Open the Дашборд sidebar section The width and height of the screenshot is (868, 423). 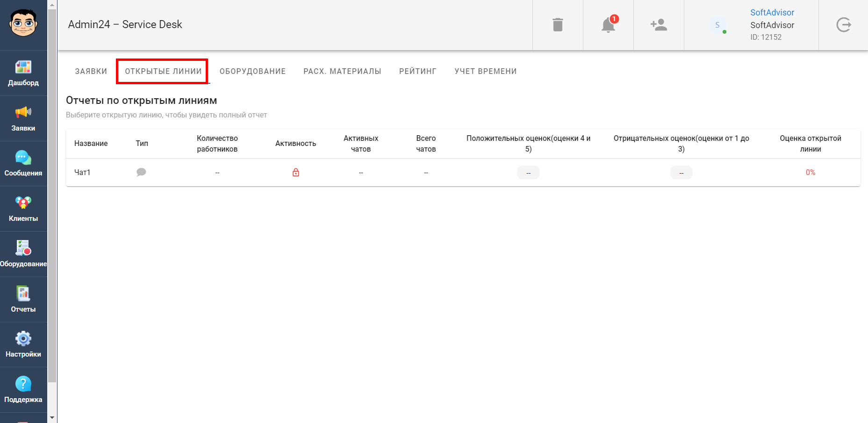tap(23, 73)
